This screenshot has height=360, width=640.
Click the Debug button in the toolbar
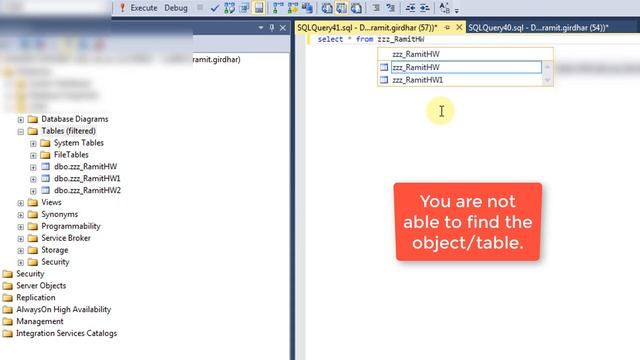[176, 8]
